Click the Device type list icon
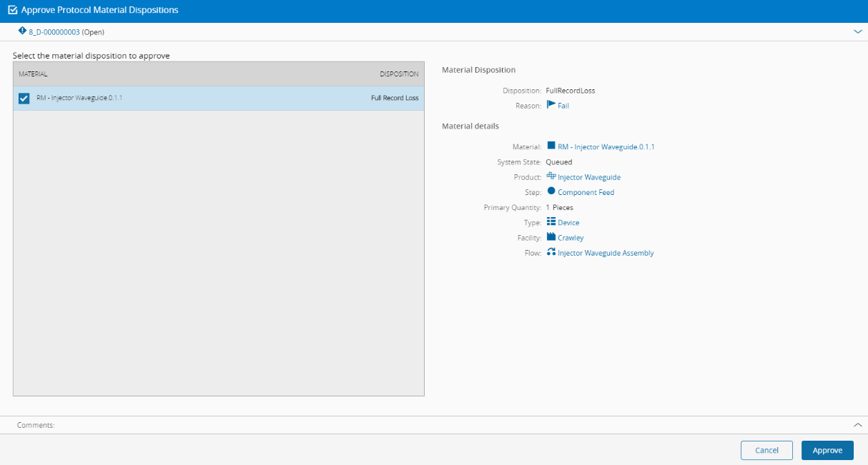 (551, 222)
